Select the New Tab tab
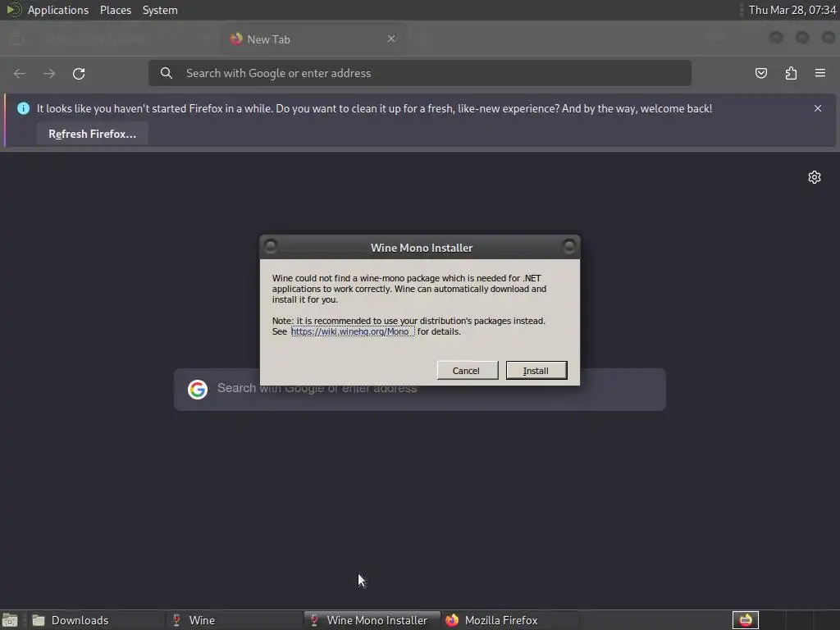Screen dimensions: 840x630 [x=313, y=39]
